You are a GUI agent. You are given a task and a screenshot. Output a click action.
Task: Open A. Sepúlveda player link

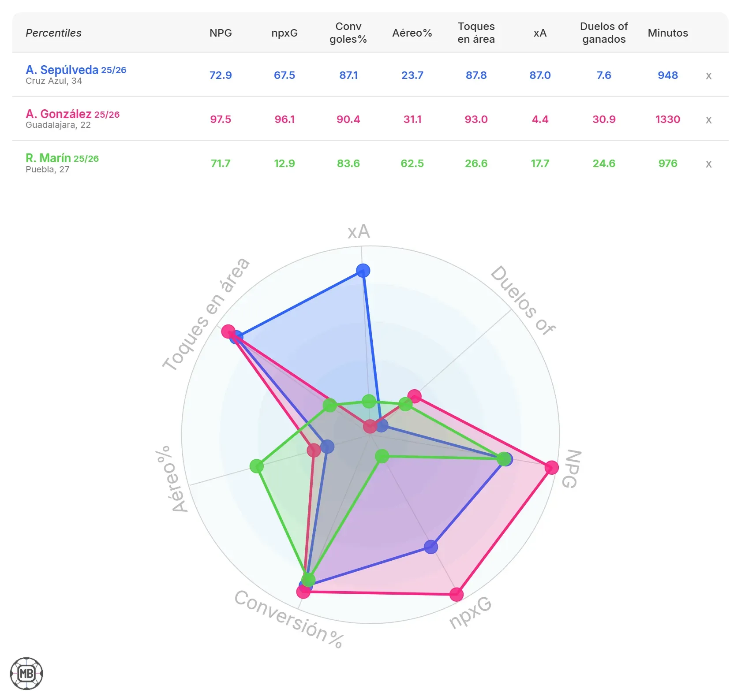coord(62,70)
